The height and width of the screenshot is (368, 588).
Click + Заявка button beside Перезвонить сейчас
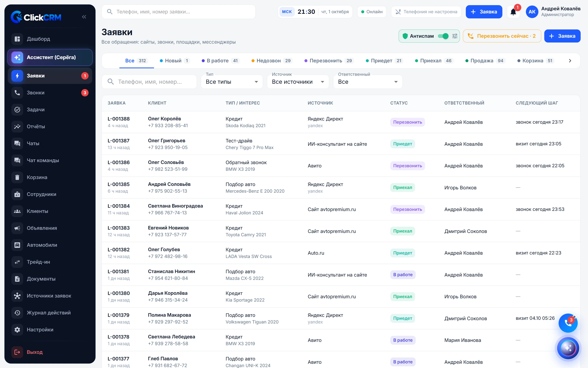click(562, 36)
